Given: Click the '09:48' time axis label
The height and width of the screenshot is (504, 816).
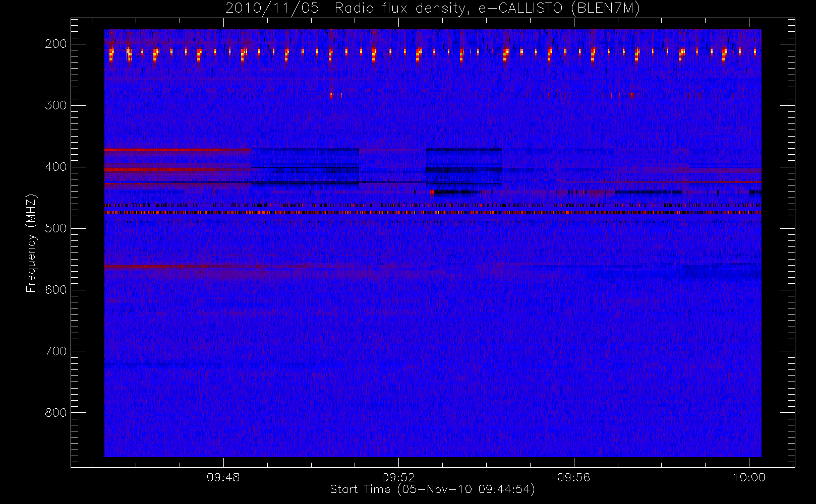Looking at the screenshot, I should coord(223,477).
